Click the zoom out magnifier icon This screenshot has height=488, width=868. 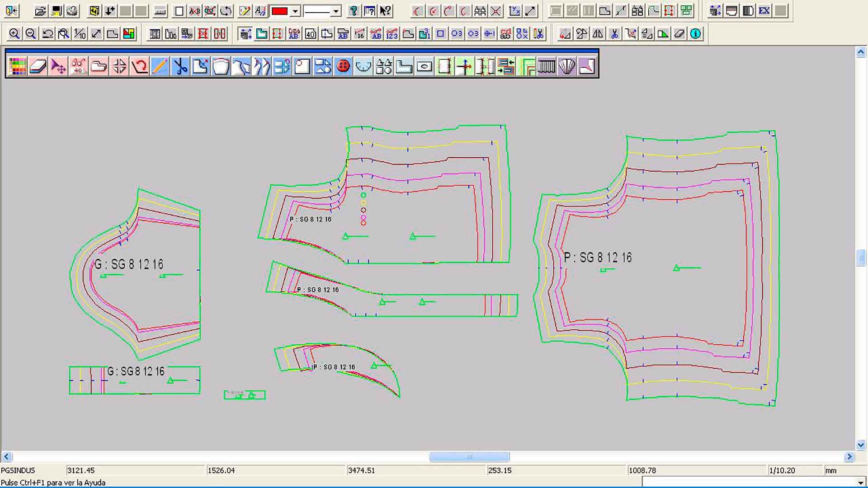30,34
